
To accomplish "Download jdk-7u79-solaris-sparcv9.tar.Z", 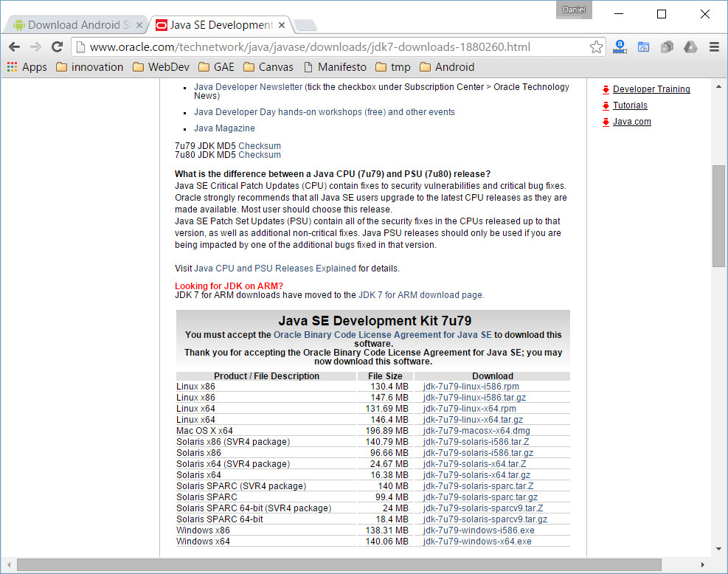I will tap(483, 508).
